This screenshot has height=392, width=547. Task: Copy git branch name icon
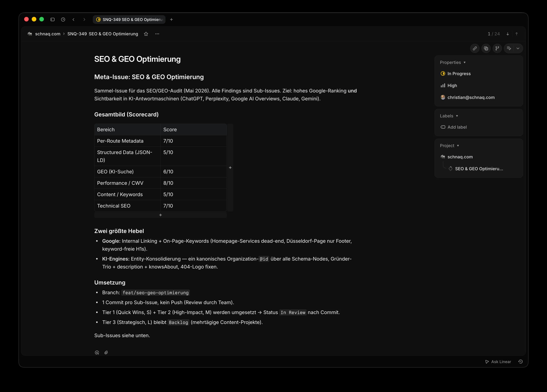pos(497,48)
